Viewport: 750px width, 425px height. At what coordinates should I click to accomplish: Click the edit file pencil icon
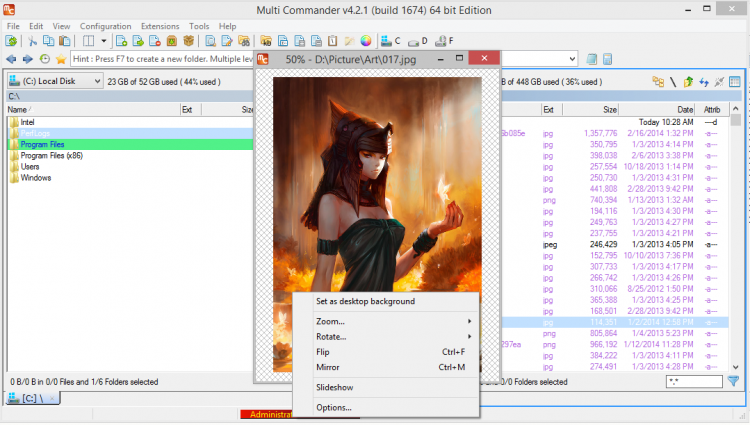(227, 41)
